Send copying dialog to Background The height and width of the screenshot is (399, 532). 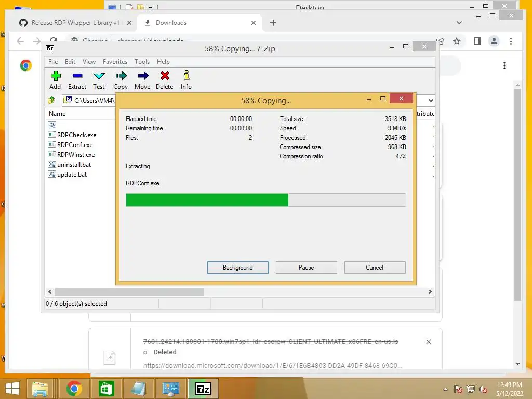pyautogui.click(x=238, y=268)
